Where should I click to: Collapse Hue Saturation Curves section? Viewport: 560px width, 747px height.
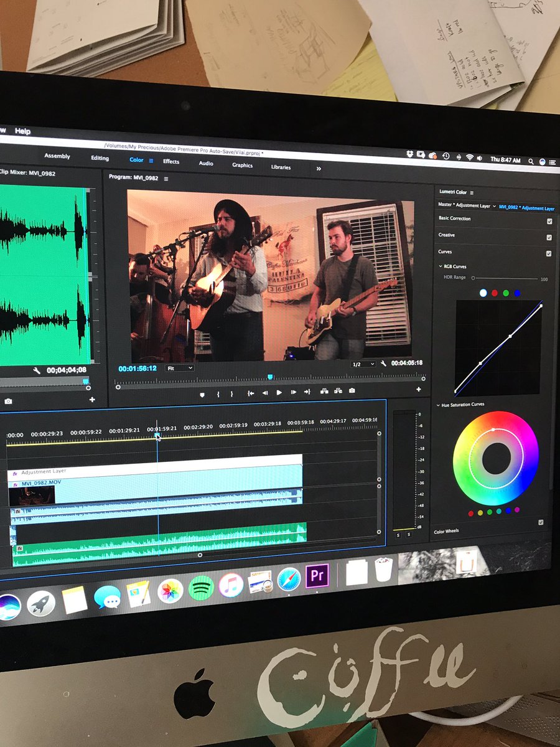(438, 405)
